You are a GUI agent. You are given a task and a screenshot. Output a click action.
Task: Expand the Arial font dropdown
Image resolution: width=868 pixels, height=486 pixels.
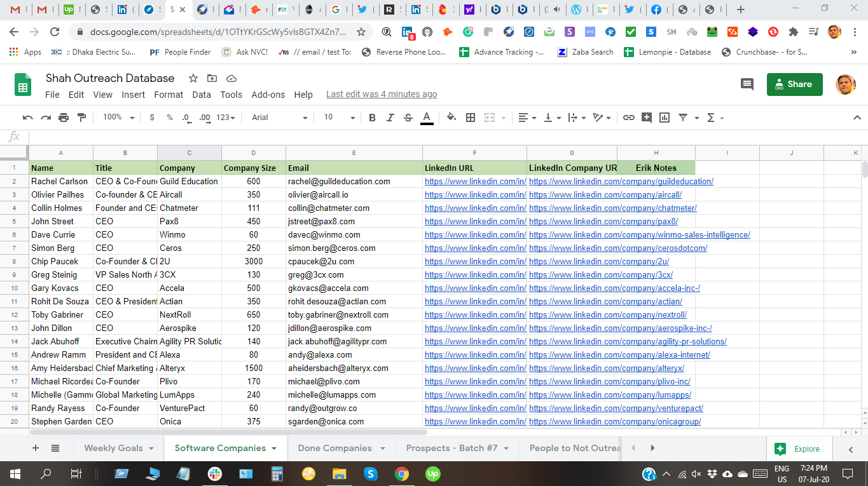pyautogui.click(x=279, y=118)
